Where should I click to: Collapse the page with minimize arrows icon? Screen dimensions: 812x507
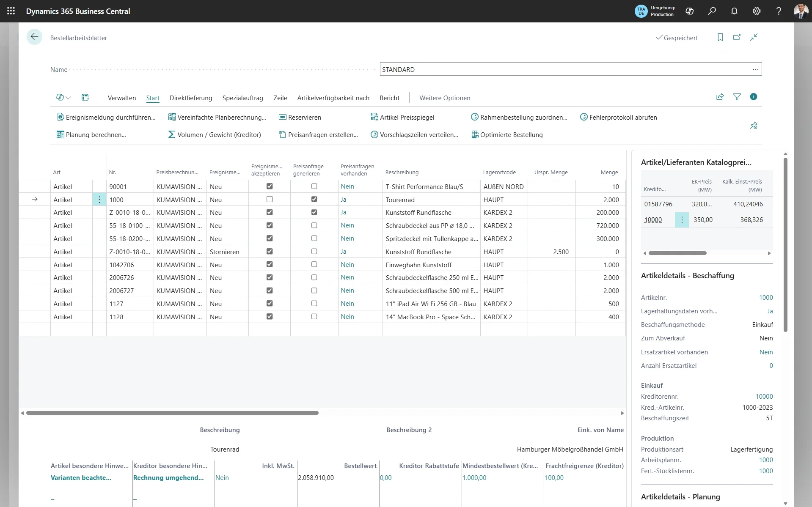point(754,37)
